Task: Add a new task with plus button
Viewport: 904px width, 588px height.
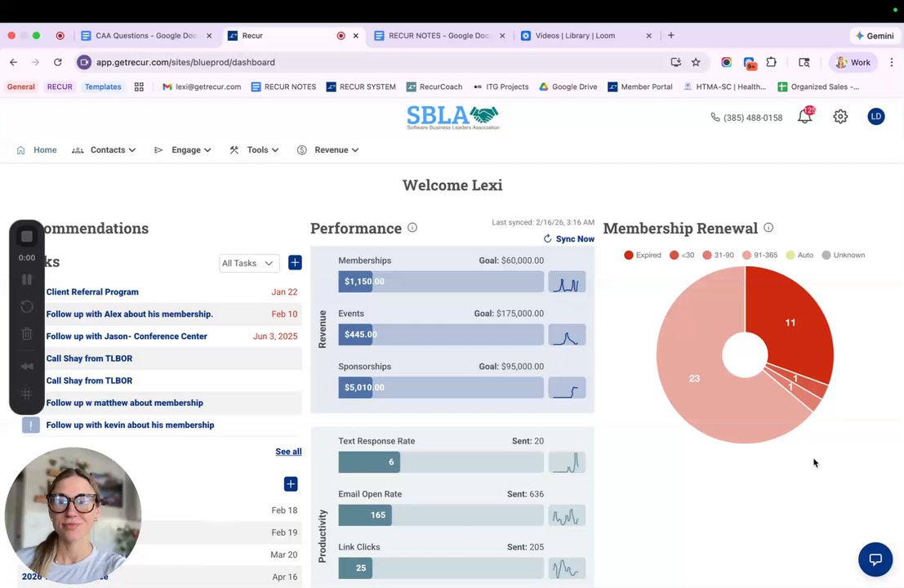Action: click(295, 263)
